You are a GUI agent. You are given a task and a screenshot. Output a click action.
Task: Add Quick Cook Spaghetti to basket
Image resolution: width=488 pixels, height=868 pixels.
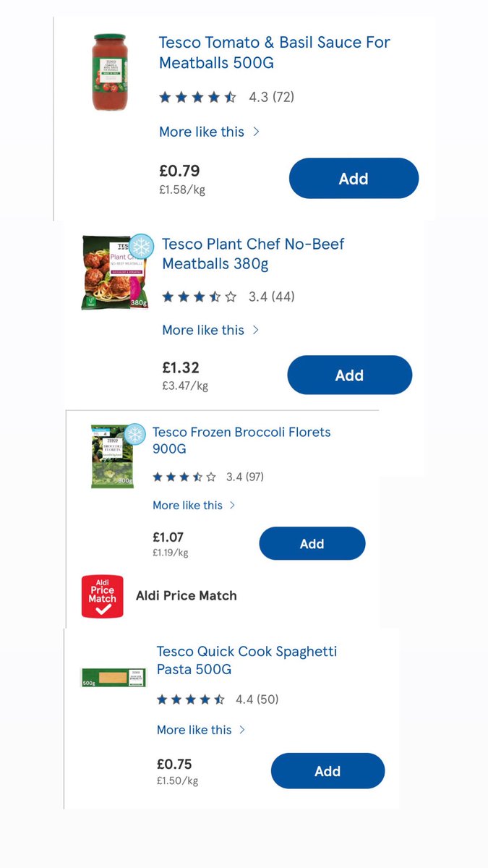328,771
